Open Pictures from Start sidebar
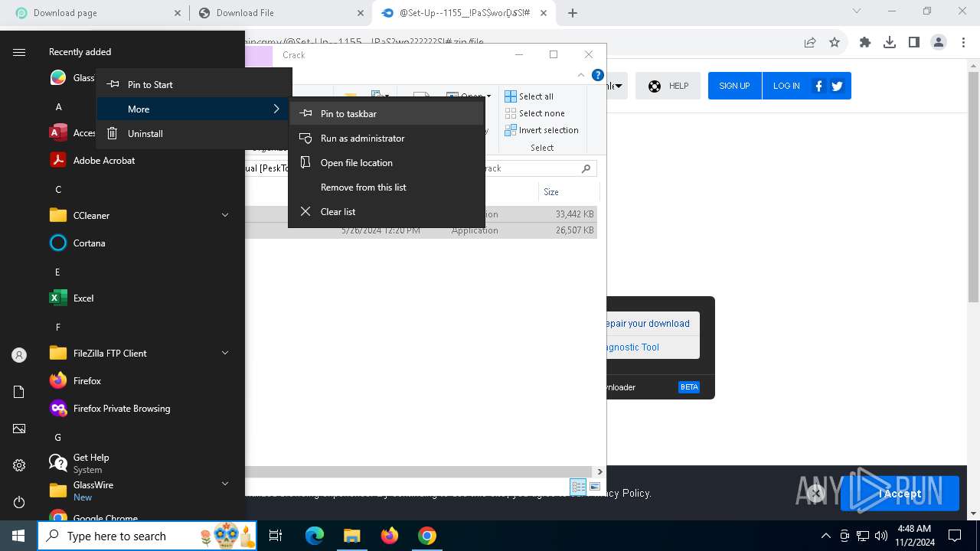 click(x=19, y=429)
